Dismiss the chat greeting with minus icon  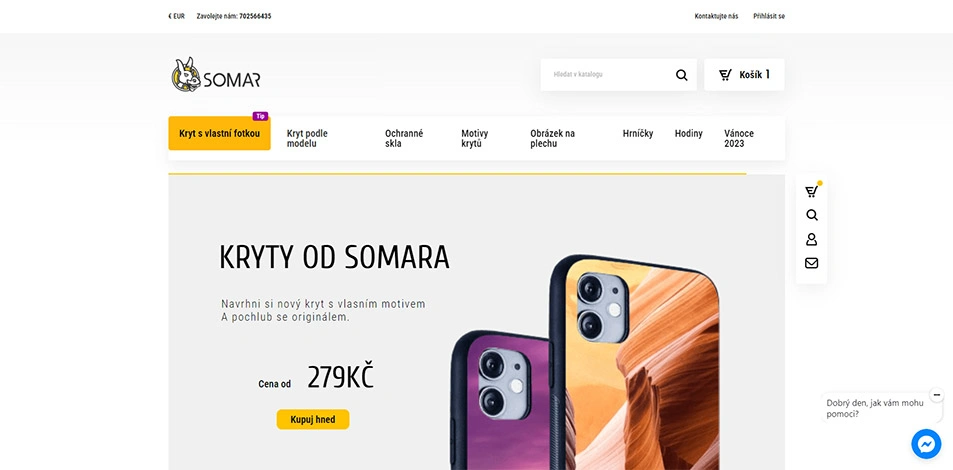coord(936,394)
